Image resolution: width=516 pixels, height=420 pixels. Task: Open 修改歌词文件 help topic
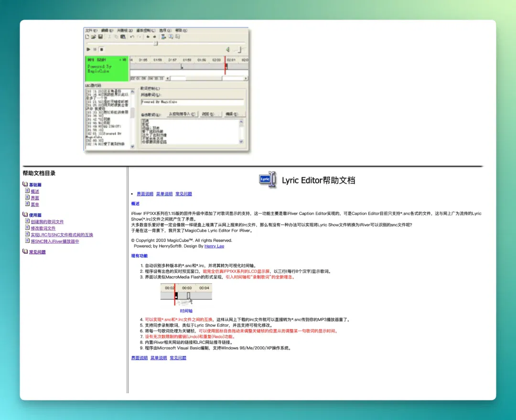43,228
